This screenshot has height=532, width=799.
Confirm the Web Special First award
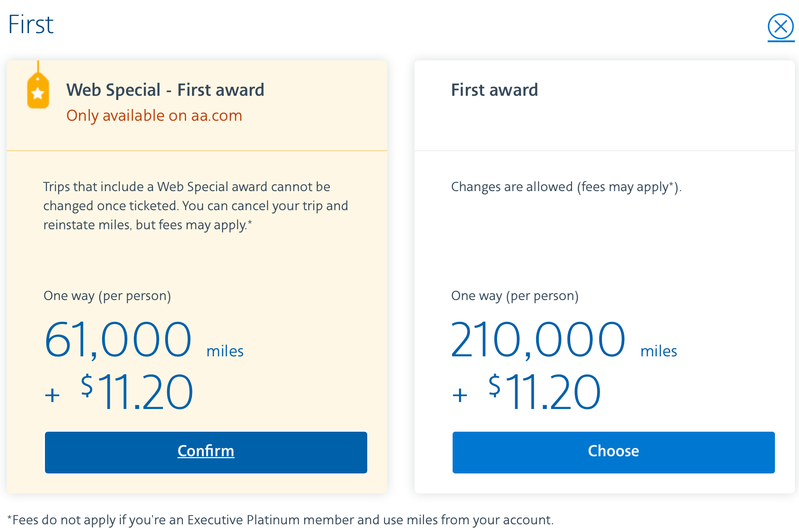tap(206, 452)
